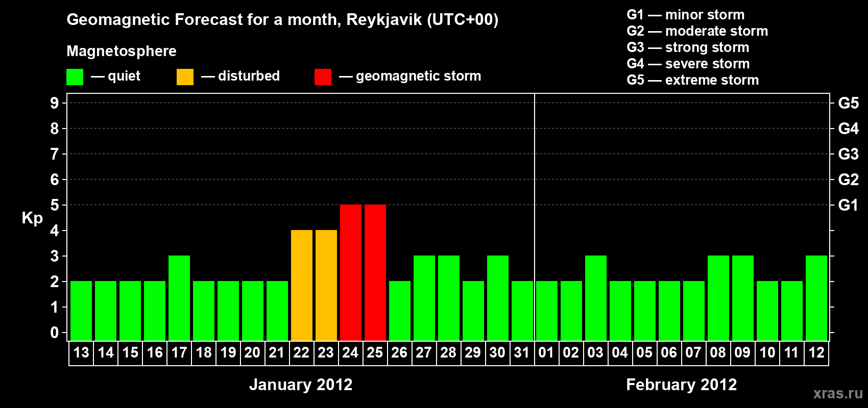Click date label '12' on the axis
Viewport: 868px width, 408px height.
(816, 352)
